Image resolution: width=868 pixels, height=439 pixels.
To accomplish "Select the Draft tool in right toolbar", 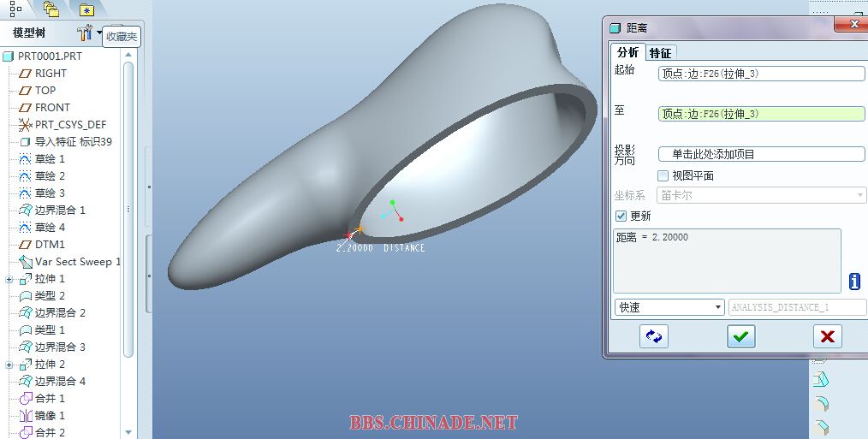I will (x=820, y=380).
